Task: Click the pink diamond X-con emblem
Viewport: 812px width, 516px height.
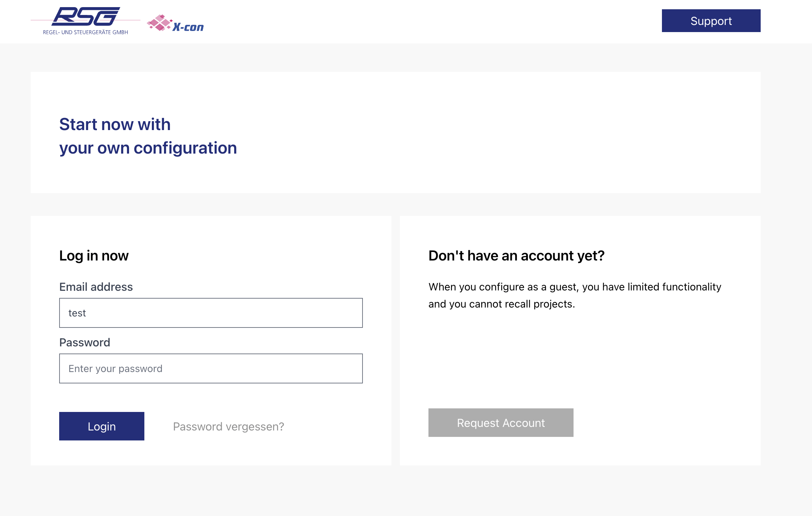Action: (160, 23)
